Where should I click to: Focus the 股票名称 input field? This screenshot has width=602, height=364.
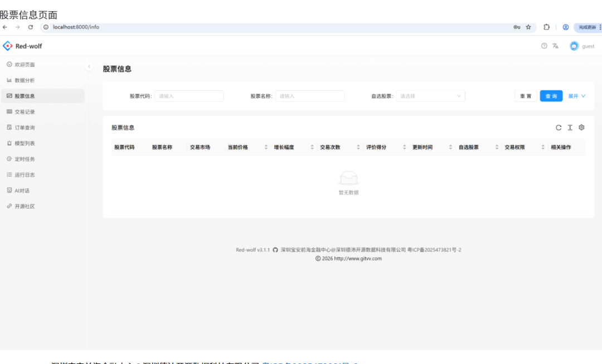click(x=310, y=96)
